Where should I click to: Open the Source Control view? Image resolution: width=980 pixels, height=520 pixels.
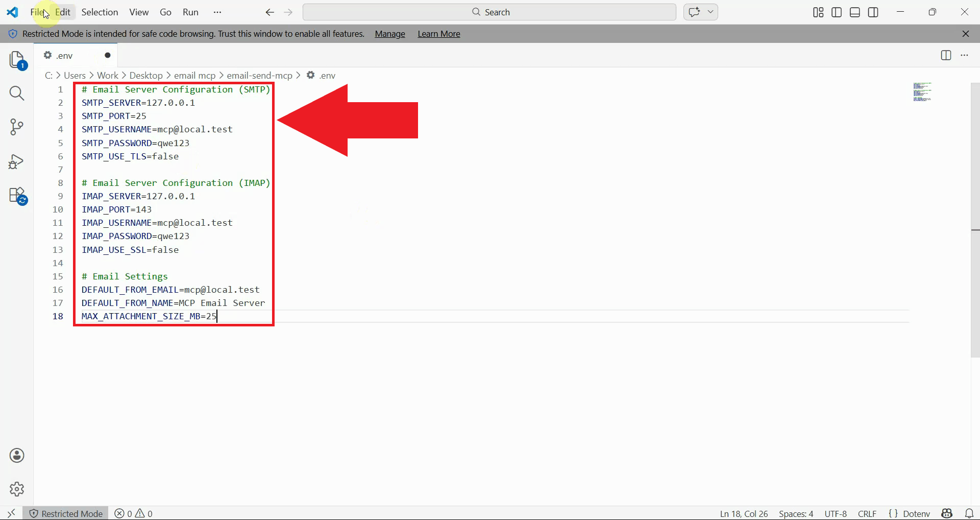17,127
